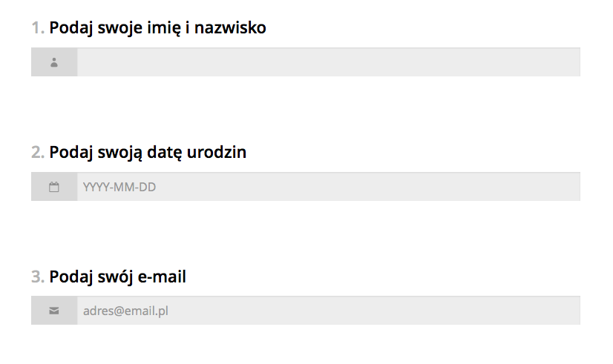The image size is (613, 364).
Task: Focus the adres@email.pl e-mail input
Action: point(329,311)
